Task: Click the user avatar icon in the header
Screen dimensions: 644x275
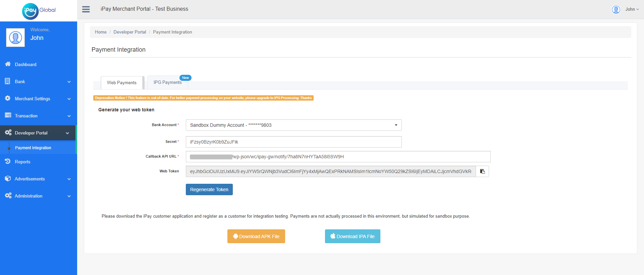Action: [616, 9]
